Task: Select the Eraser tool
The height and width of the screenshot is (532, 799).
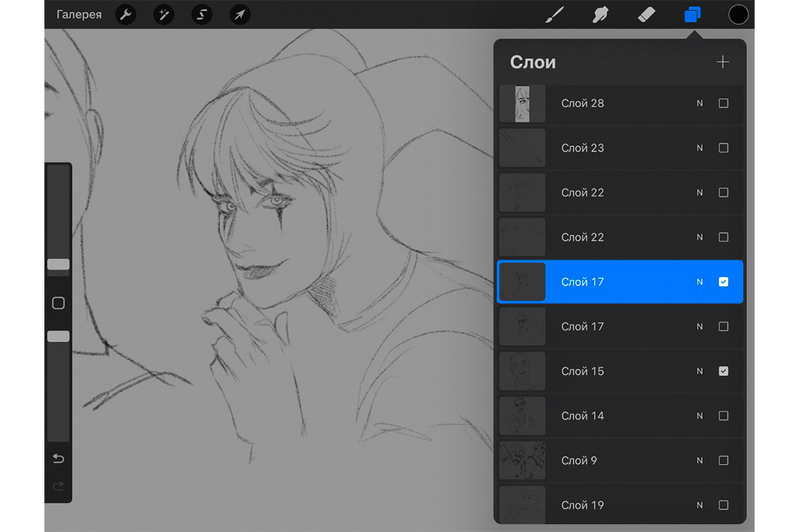Action: pyautogui.click(x=646, y=15)
